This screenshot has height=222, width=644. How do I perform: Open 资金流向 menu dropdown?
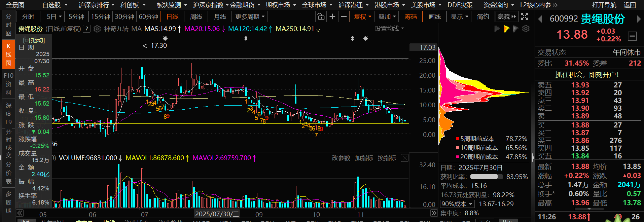pos(499,5)
